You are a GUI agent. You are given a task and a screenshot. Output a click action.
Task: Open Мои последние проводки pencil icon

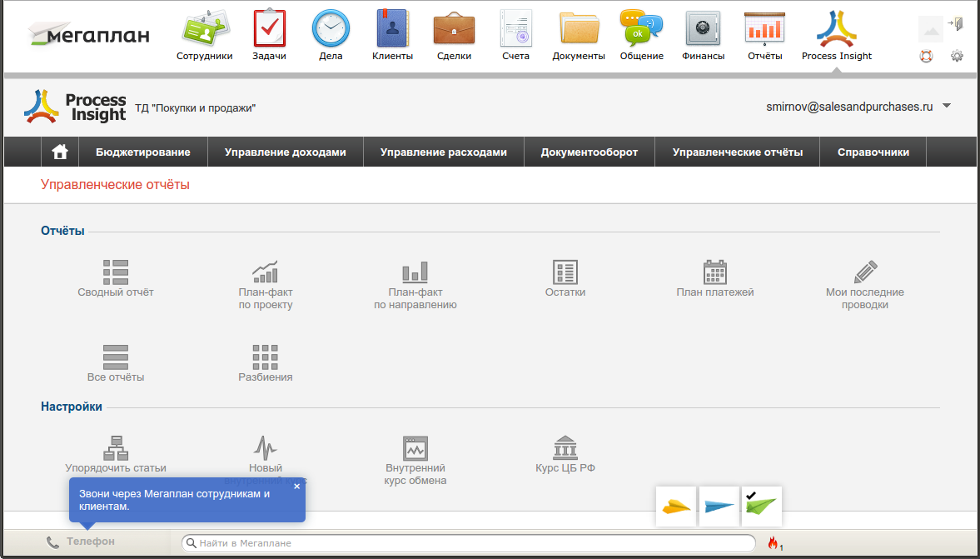(x=865, y=272)
